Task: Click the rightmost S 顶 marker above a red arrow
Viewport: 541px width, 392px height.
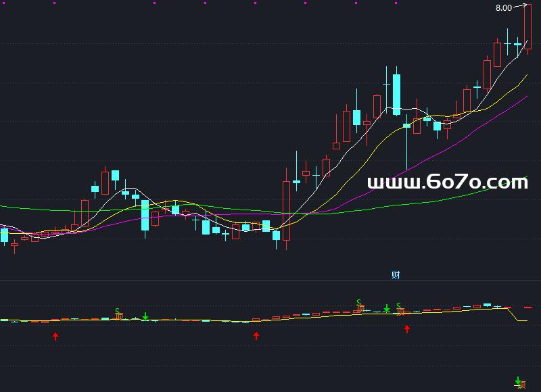Action: click(400, 309)
